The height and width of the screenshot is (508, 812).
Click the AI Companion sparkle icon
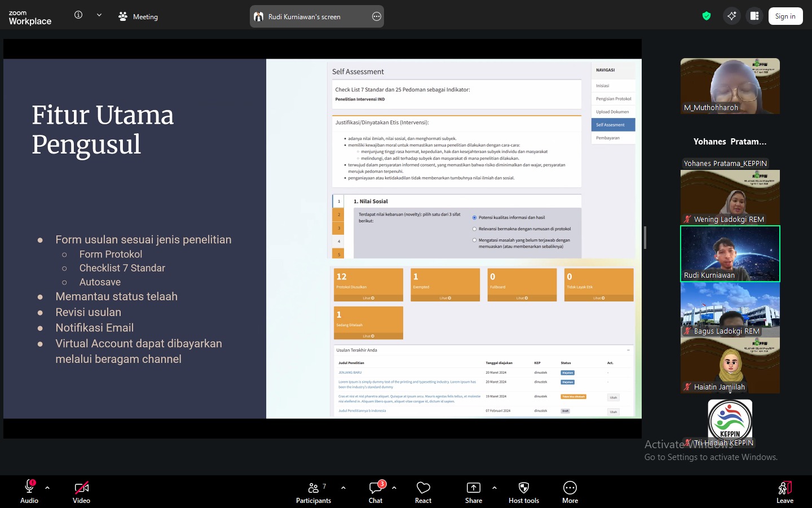click(731, 16)
